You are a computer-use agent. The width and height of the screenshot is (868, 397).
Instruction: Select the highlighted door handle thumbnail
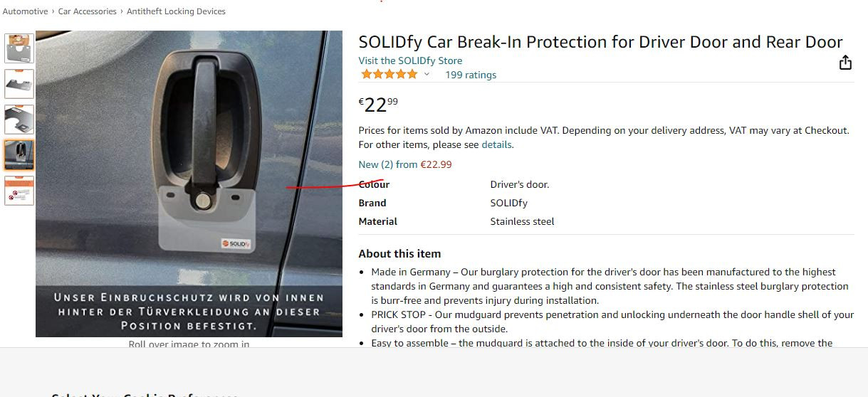pos(19,154)
